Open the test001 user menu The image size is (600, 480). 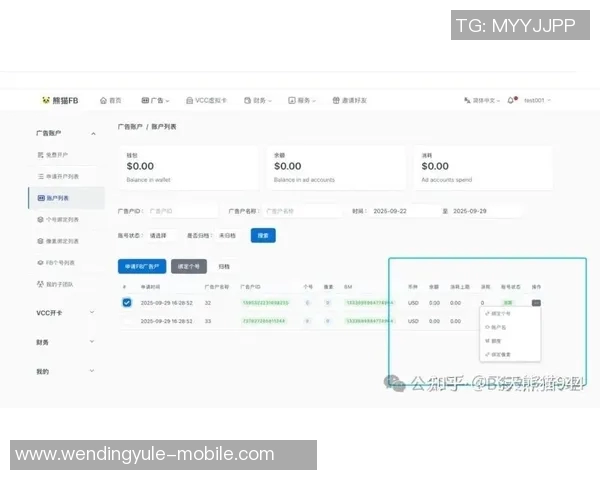coord(537,100)
